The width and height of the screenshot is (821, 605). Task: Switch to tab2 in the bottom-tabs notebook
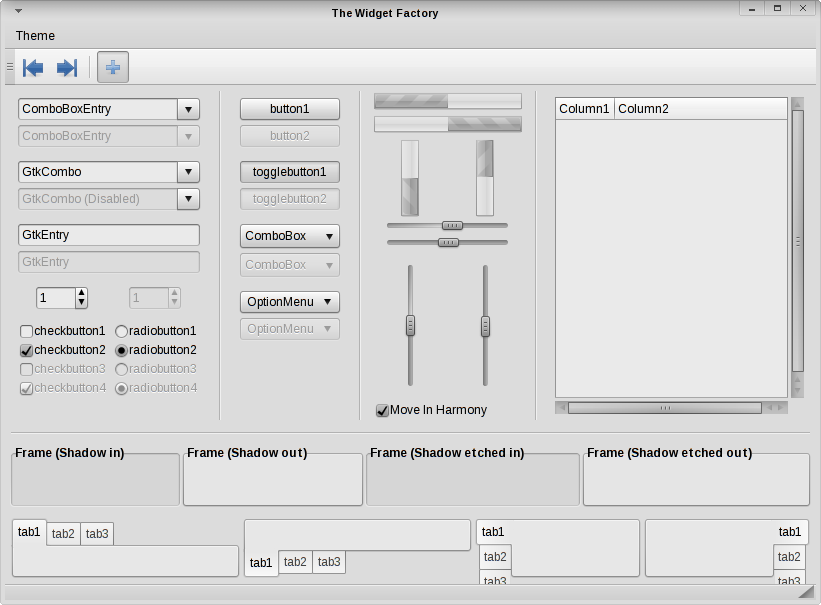295,562
